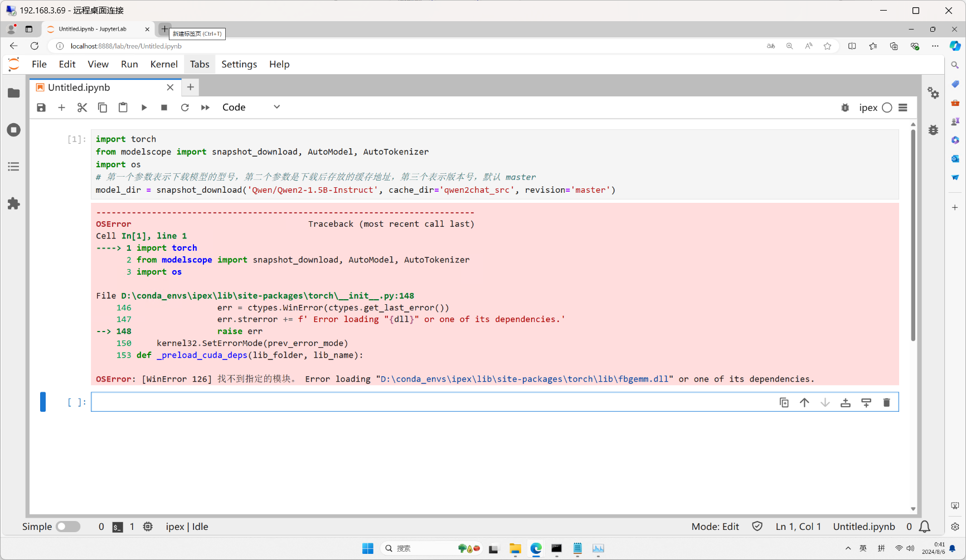Open the notebook toolbar hamburger menu
Viewport: 966px width, 560px height.
[x=903, y=108]
